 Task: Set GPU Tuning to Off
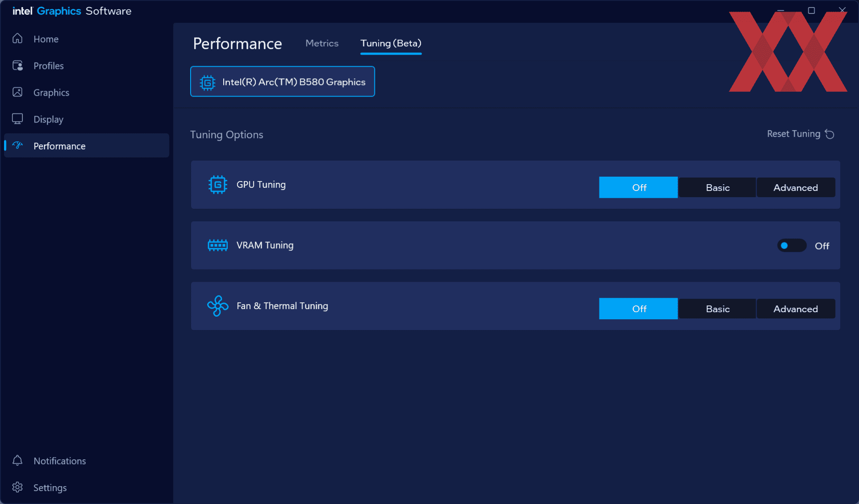click(x=638, y=187)
